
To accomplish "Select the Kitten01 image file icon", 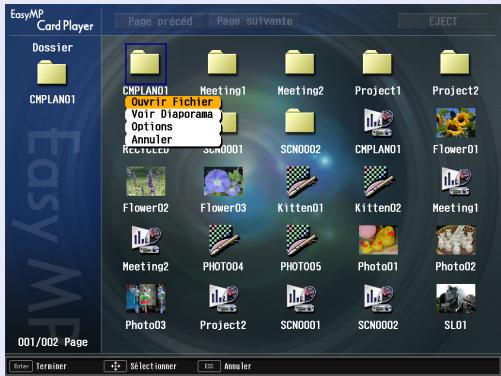I will 301,181.
